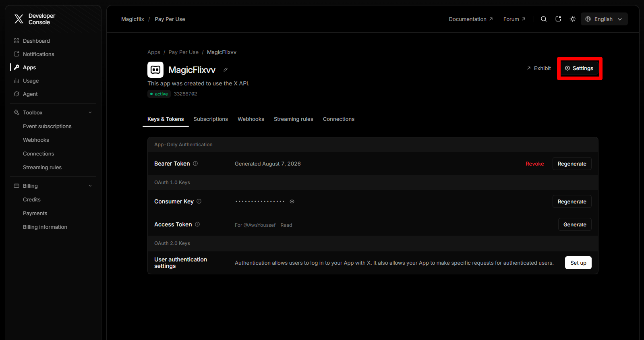This screenshot has width=644, height=340.
Task: Set up user authentication settings
Action: tap(578, 263)
